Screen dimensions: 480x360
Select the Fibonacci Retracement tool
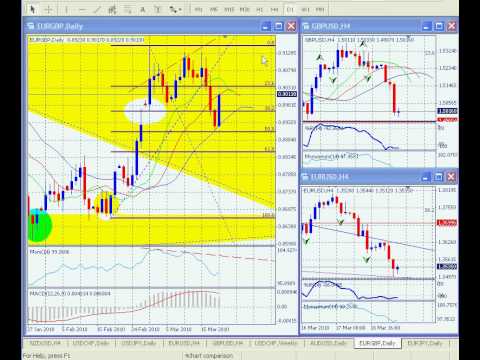[127, 9]
